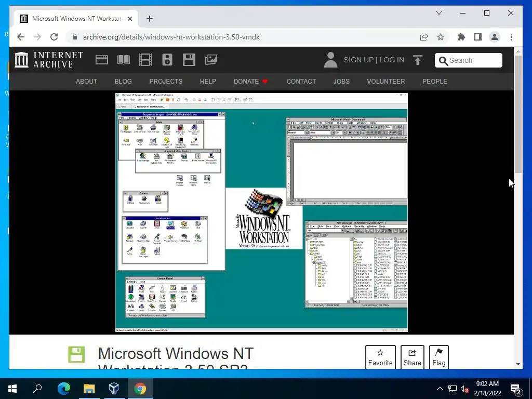Screen dimensions: 532x399
Task: Click the Chrome profile avatar icon
Action: [495, 37]
